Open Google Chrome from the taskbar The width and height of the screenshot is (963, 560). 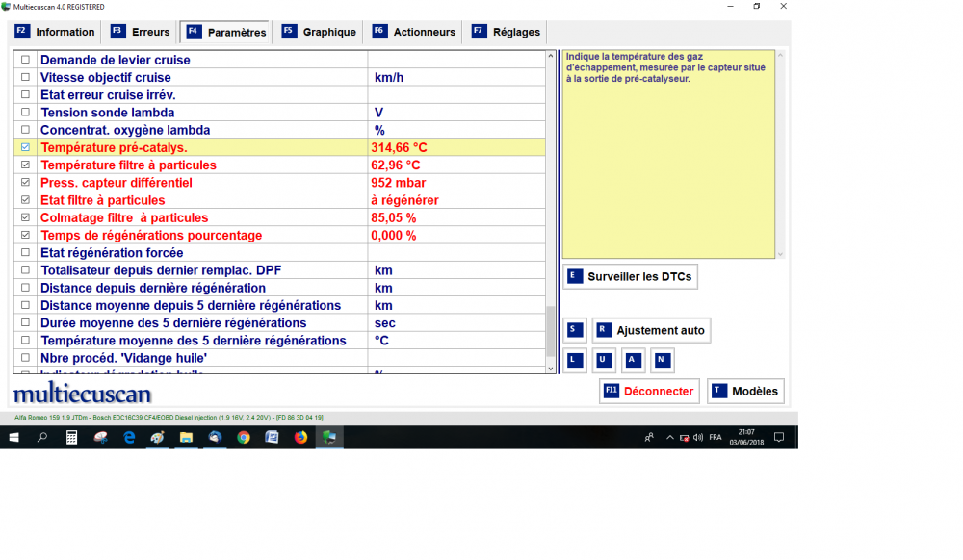click(x=244, y=437)
